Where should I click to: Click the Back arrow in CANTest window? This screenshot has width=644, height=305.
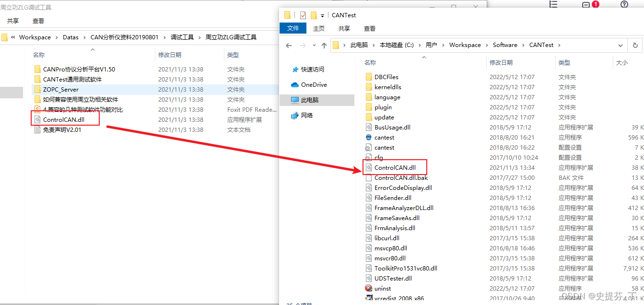pyautogui.click(x=289, y=46)
